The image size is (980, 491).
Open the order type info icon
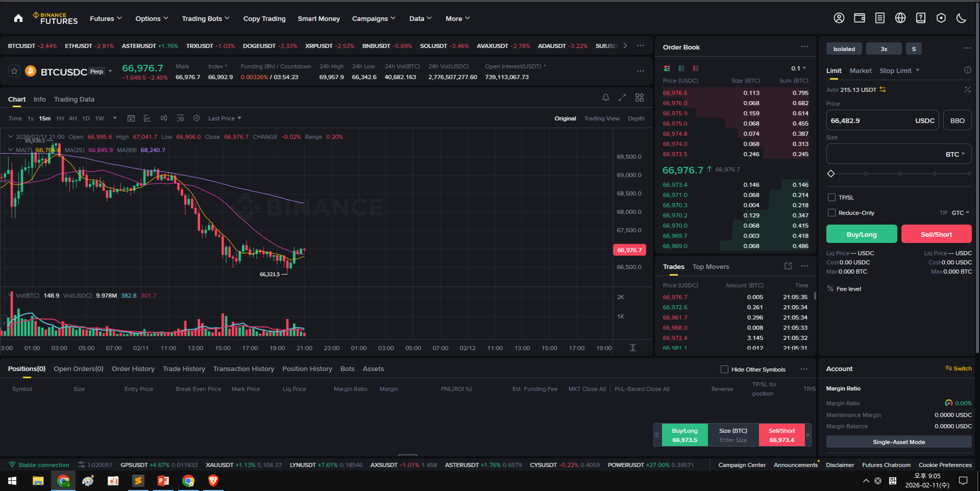click(x=967, y=71)
